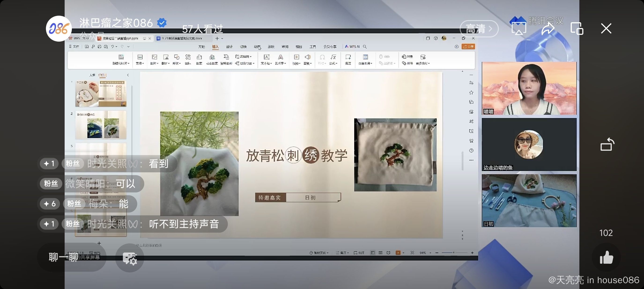
Task: Start slideshow with orange play button
Action: (398, 253)
